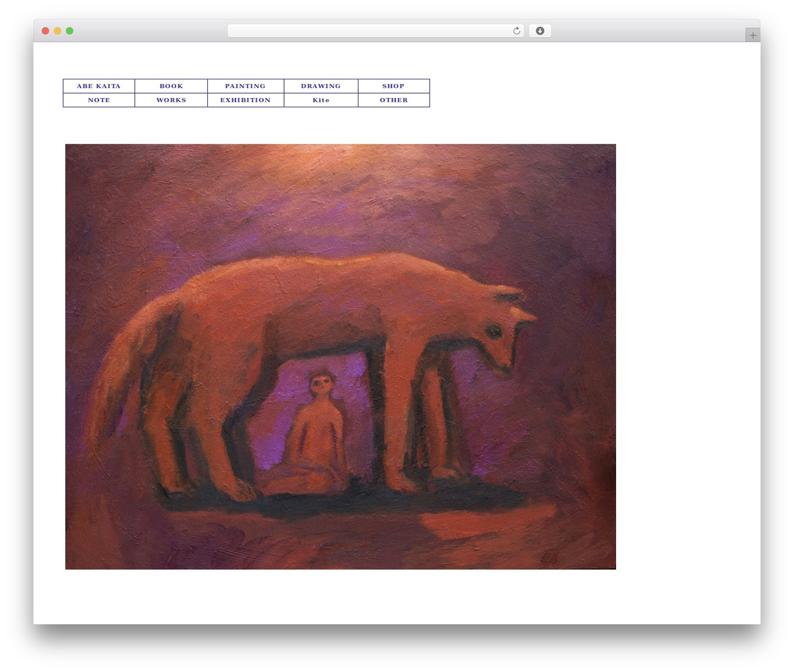Open the WORKS link
Viewport: 794px width, 672px height.
coord(171,100)
